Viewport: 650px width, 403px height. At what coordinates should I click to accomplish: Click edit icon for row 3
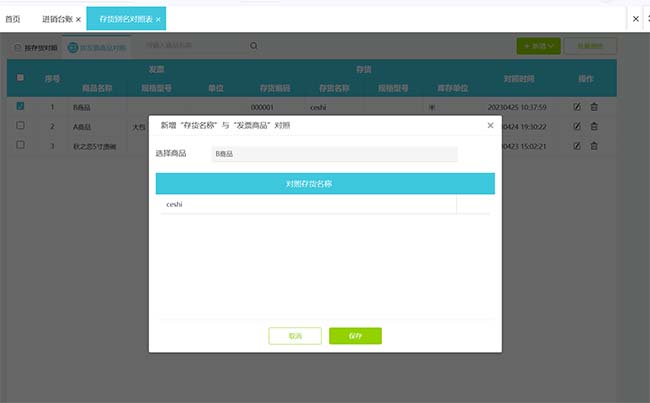point(577,146)
